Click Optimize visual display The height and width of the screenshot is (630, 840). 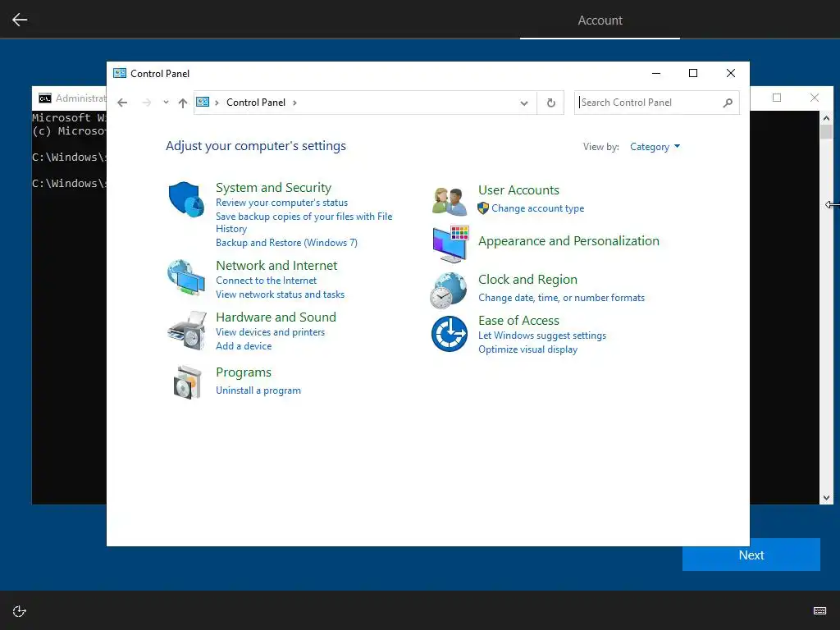pos(527,349)
